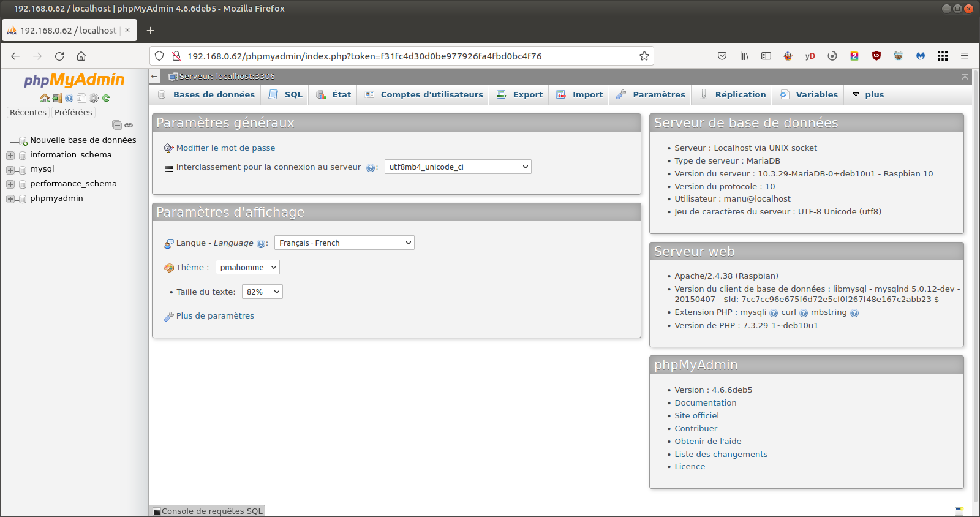Open the Bases de données tab
The image size is (980, 517).
coord(206,94)
